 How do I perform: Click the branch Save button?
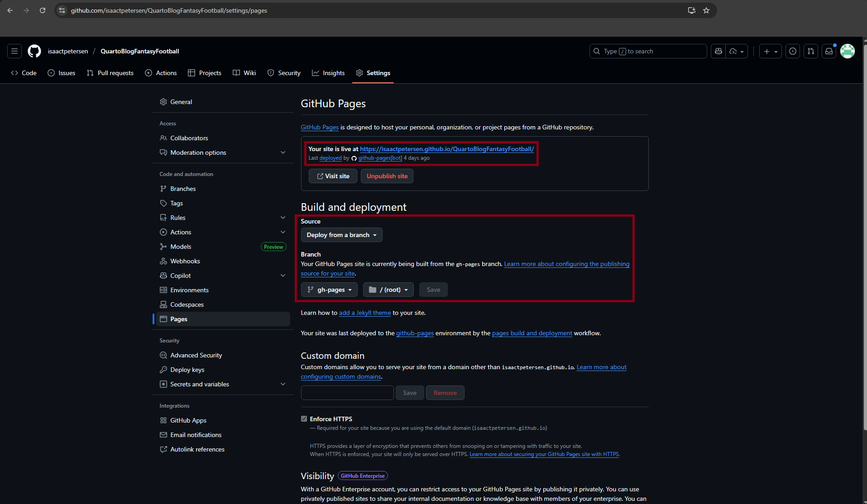point(433,290)
